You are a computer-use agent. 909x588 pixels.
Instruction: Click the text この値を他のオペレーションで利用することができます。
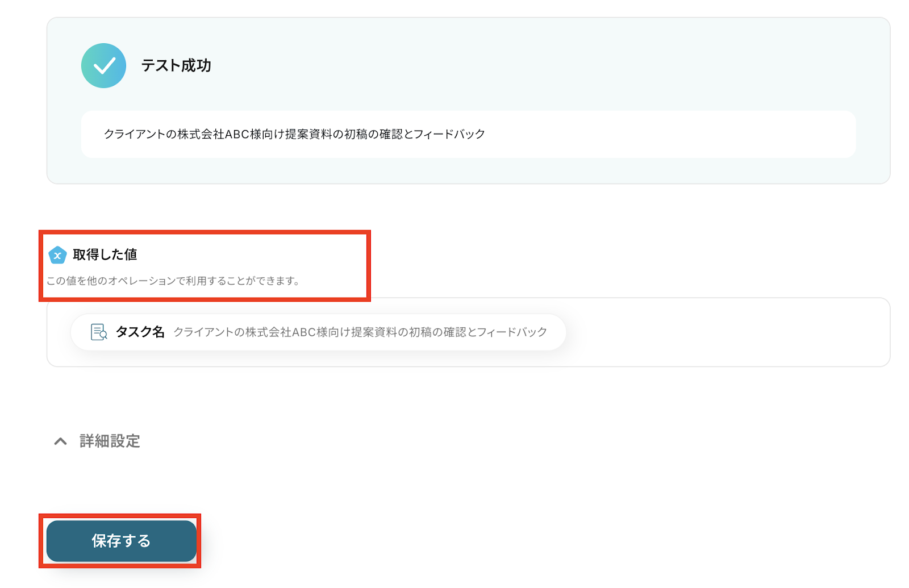point(173,281)
